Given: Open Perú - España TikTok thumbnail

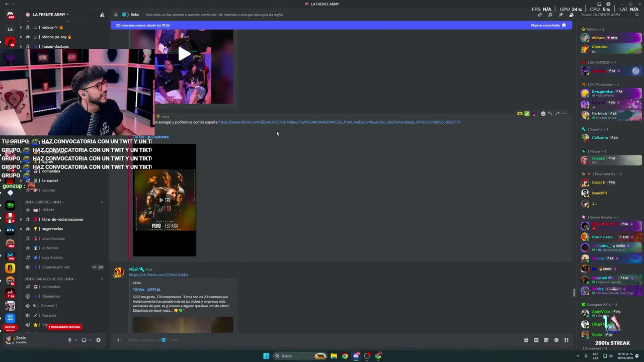Looking at the screenshot, I should tap(165, 200).
